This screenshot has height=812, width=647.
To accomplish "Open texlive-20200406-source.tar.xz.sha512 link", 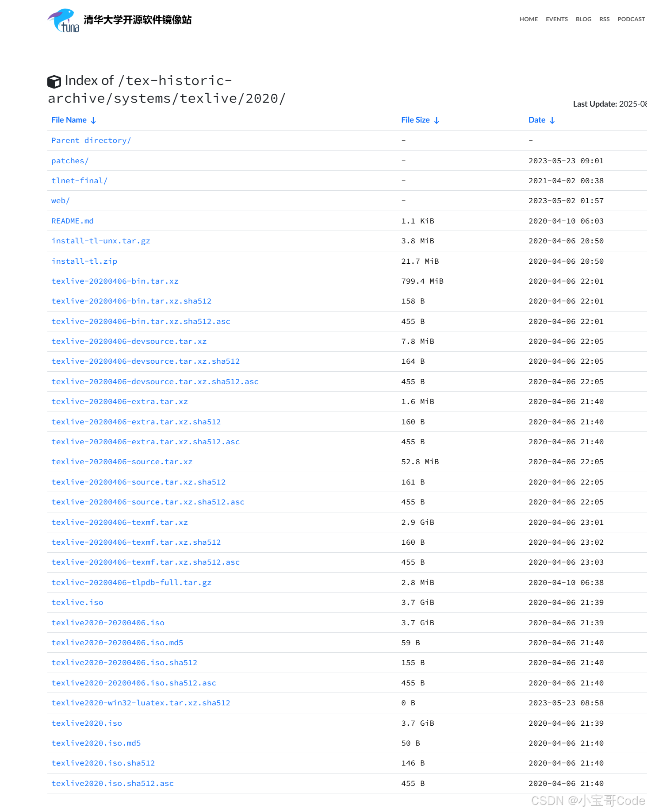I will [138, 482].
